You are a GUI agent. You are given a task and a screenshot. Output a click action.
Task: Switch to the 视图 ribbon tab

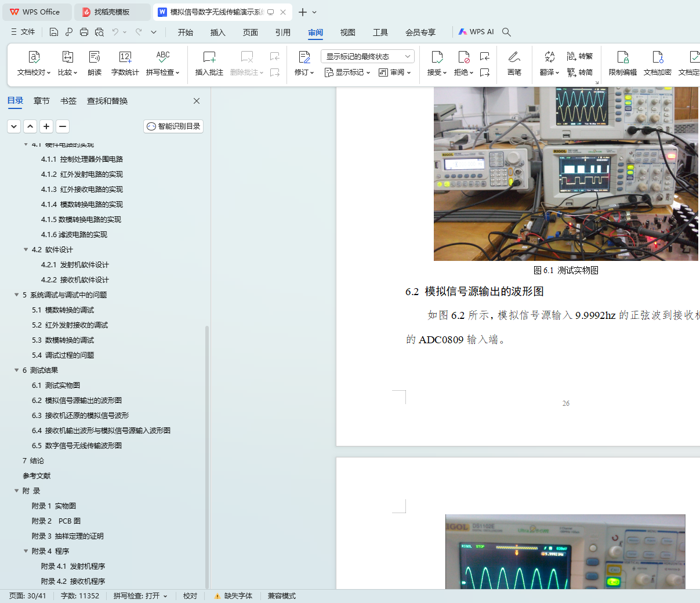pos(348,32)
